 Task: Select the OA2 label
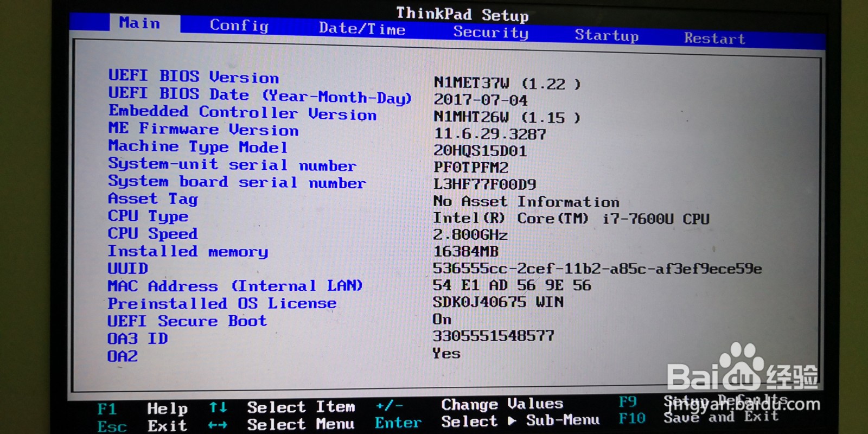122,356
